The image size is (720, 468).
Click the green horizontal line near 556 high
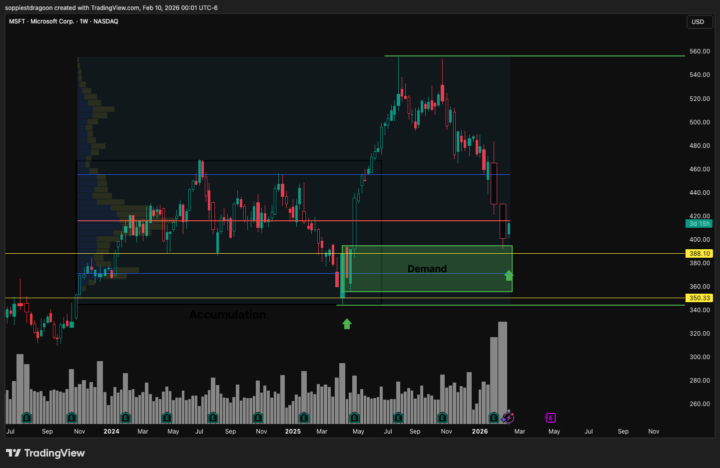[534, 56]
